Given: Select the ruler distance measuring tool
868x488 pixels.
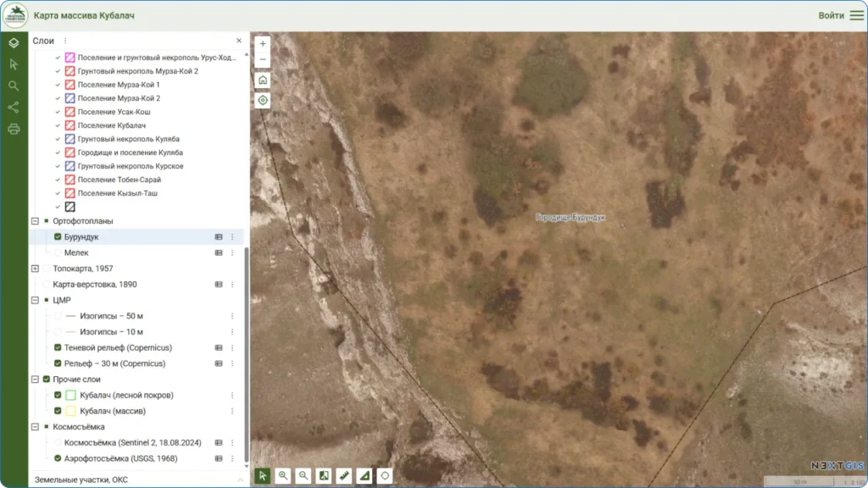Looking at the screenshot, I should pyautogui.click(x=344, y=476).
